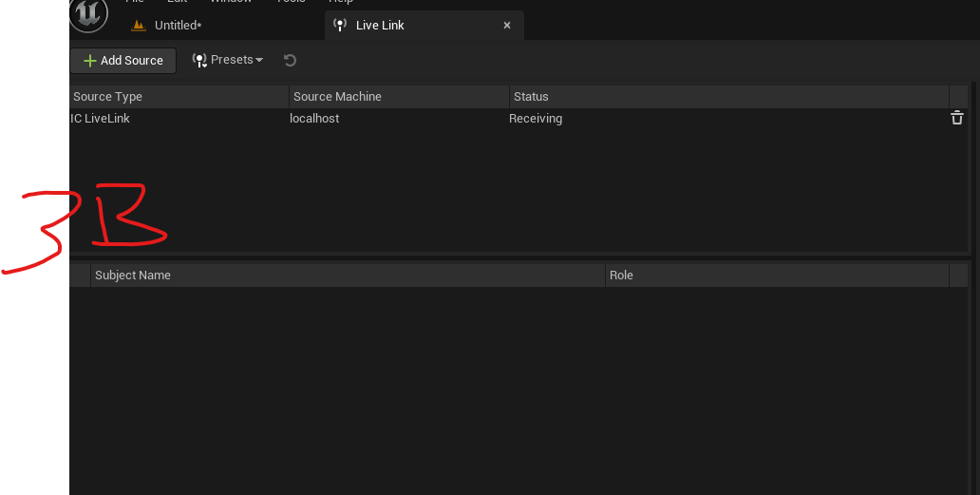Switch to the Untitled* tab
Viewport: 980px width, 495px height.
click(165, 26)
